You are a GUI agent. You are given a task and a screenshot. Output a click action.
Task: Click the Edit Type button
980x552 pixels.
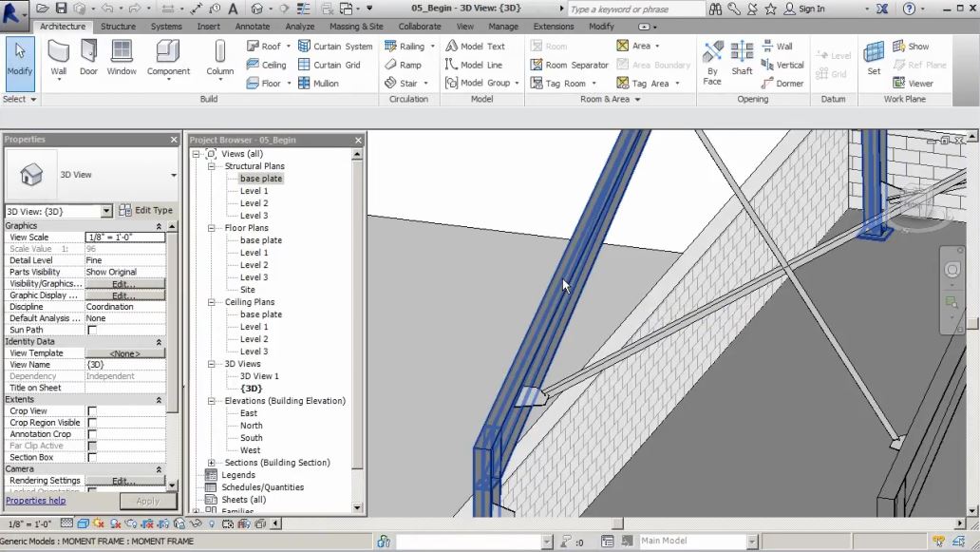click(x=146, y=211)
